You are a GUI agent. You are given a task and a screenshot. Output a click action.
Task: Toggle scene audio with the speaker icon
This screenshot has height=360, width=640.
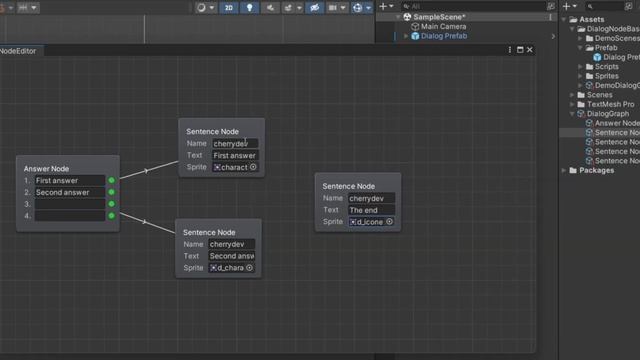click(270, 7)
